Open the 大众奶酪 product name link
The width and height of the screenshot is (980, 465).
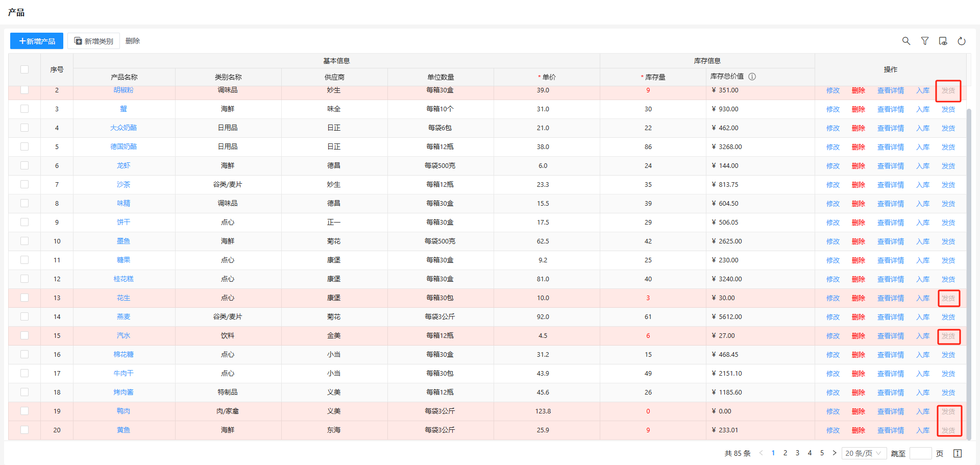click(124, 128)
